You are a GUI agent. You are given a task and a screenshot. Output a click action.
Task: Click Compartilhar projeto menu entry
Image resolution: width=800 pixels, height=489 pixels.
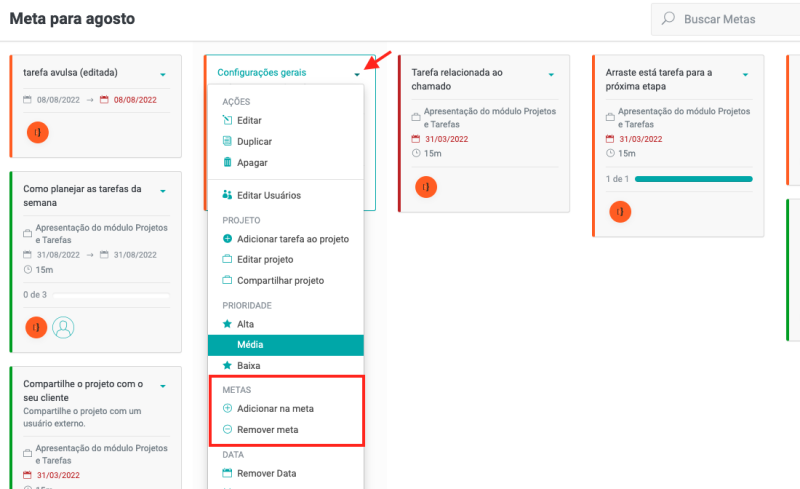[280, 281]
